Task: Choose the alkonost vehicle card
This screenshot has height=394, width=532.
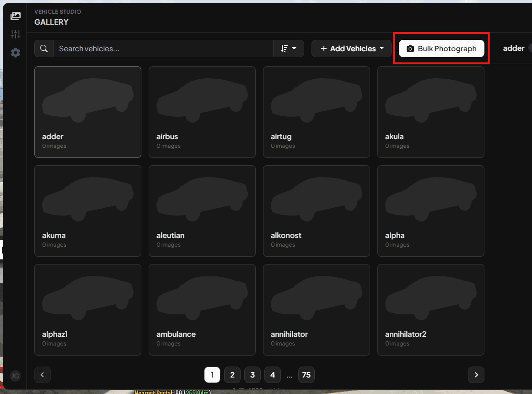Action: [x=317, y=211]
